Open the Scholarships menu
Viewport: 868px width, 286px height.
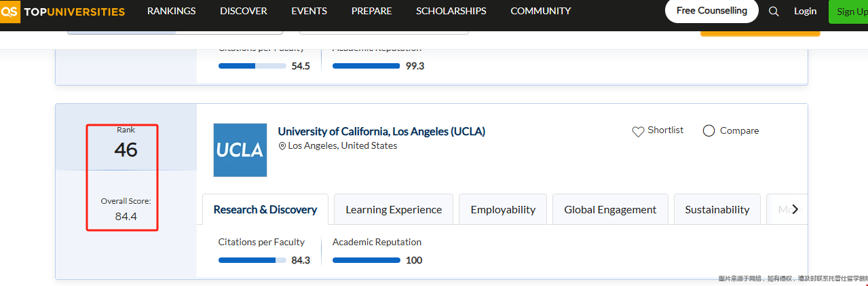click(x=451, y=11)
